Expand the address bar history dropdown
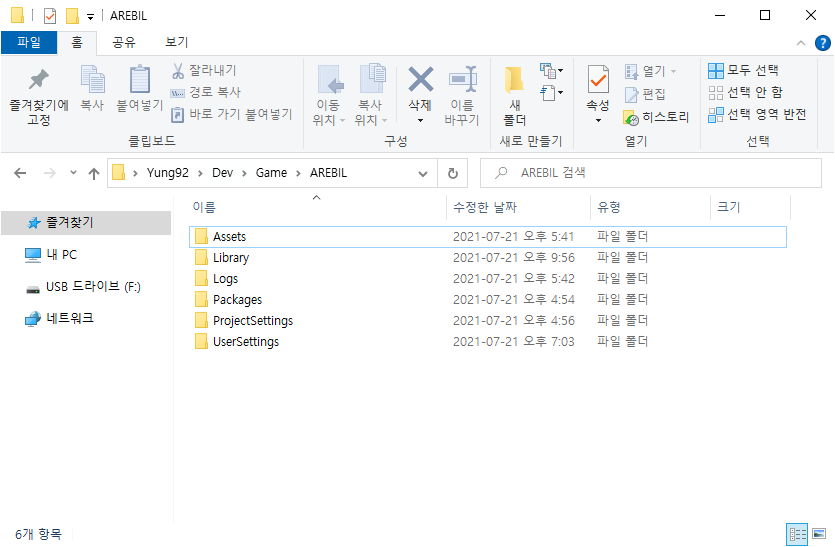Screen dimensions: 835x547 pyautogui.click(x=423, y=174)
